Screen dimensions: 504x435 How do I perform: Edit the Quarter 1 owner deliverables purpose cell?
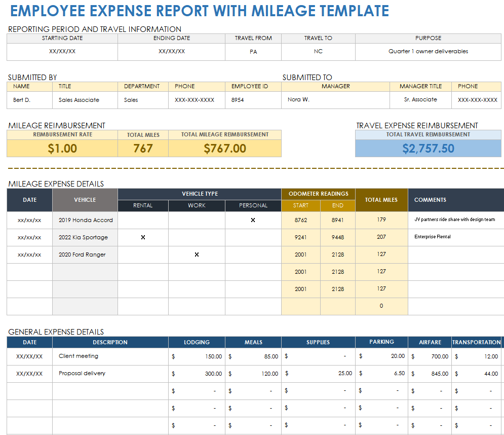pyautogui.click(x=428, y=51)
